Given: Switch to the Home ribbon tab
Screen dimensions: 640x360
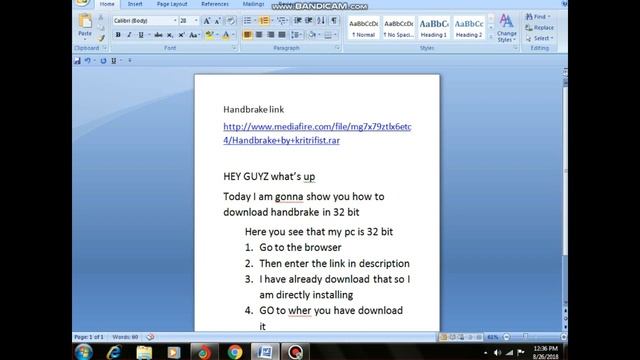Looking at the screenshot, I should tap(107, 4).
